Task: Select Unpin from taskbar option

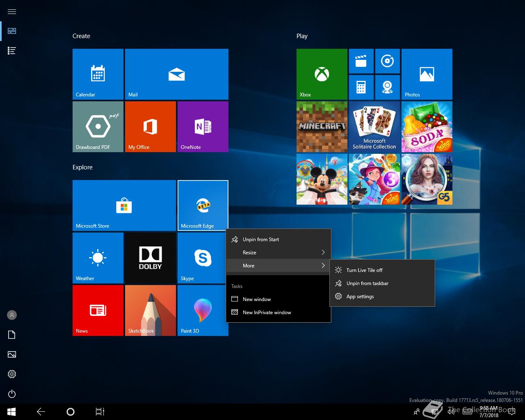Action: point(367,283)
